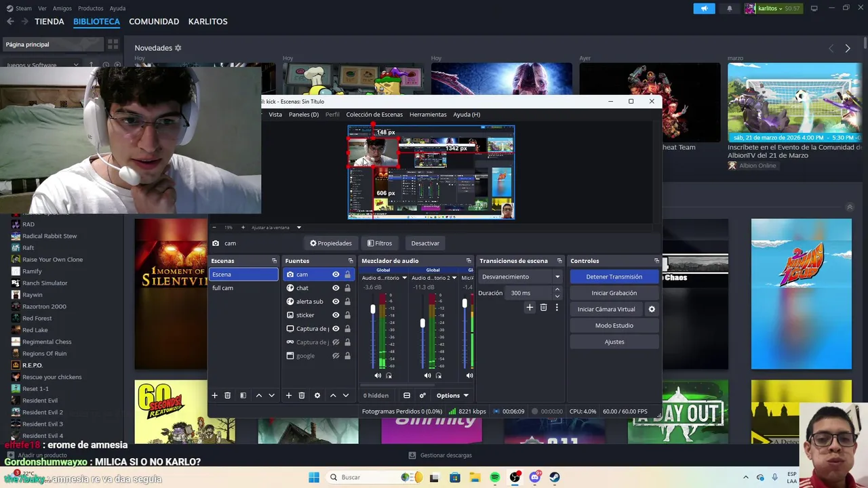This screenshot has height=488, width=868.
Task: Add a new scene in OBS Escenas panel
Action: (214, 395)
